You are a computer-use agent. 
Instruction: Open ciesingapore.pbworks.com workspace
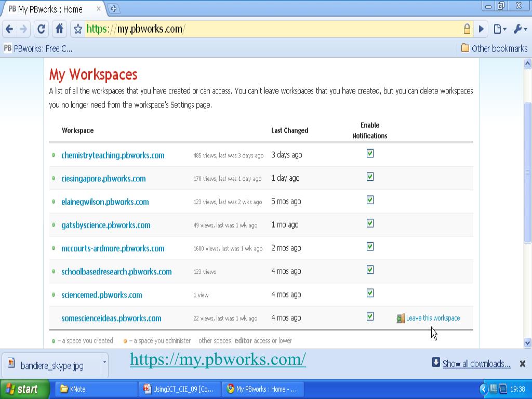[x=103, y=179]
